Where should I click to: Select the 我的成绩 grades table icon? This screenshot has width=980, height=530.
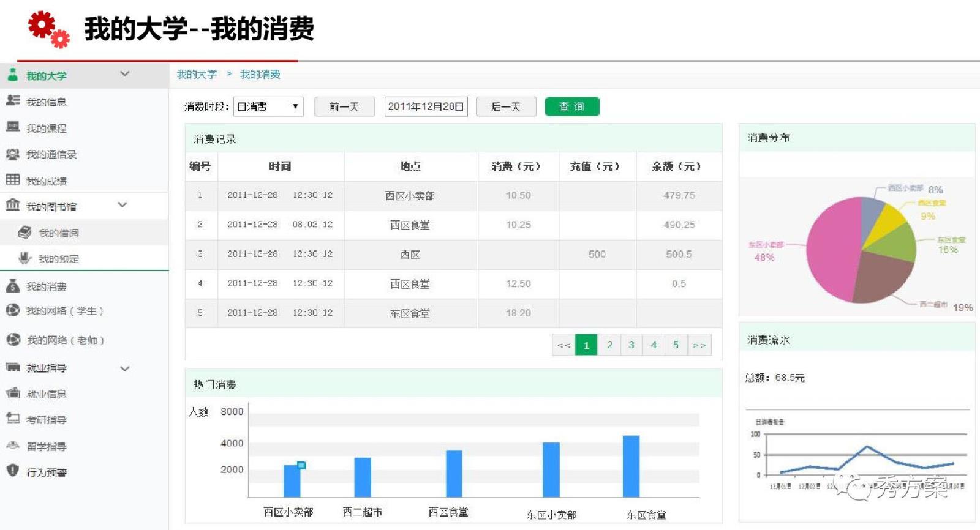click(13, 180)
